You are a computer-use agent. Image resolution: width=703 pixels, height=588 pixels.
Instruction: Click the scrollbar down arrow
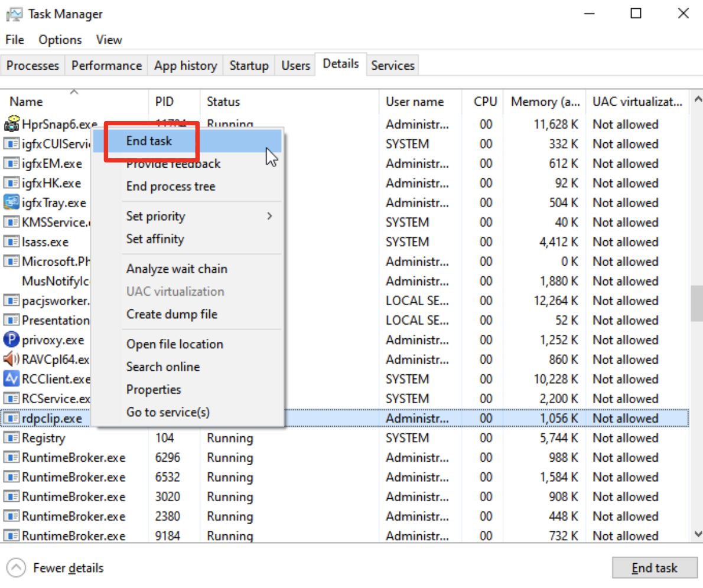(697, 535)
